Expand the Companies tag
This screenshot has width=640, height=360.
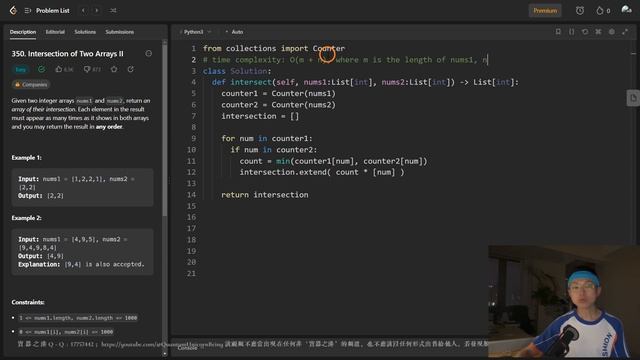31,84
